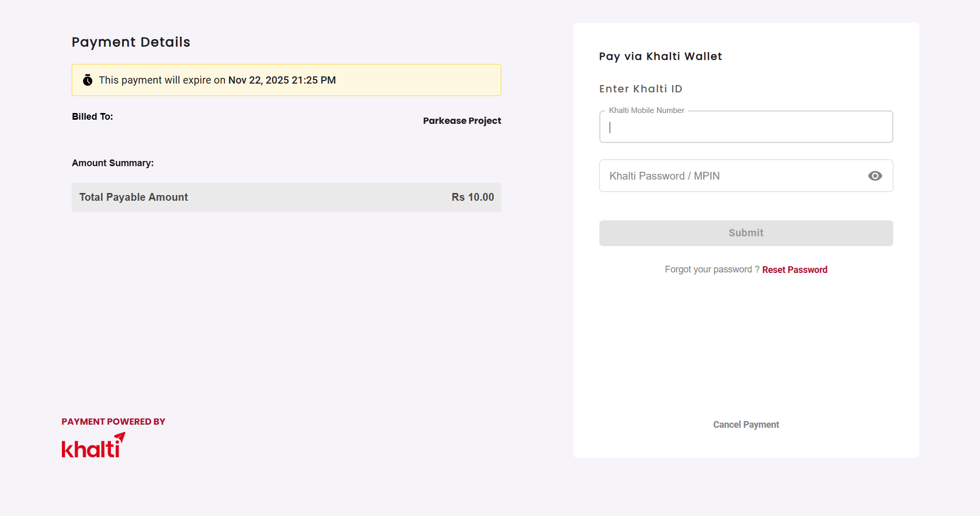This screenshot has height=516, width=980.
Task: Click the floating Khalti Mobile Number label
Action: click(x=646, y=110)
